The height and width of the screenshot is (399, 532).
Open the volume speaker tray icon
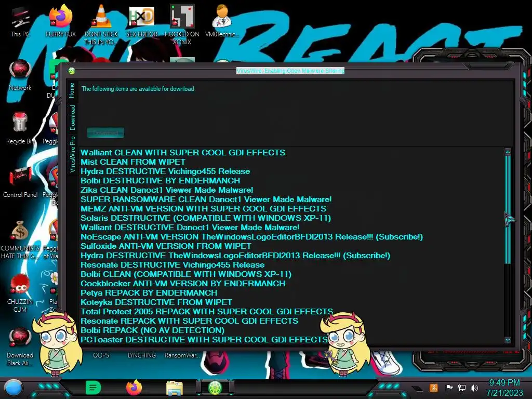point(474,388)
